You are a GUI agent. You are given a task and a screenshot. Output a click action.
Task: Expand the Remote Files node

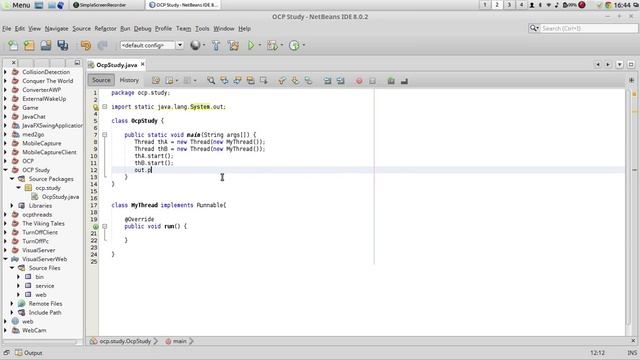pos(12,304)
